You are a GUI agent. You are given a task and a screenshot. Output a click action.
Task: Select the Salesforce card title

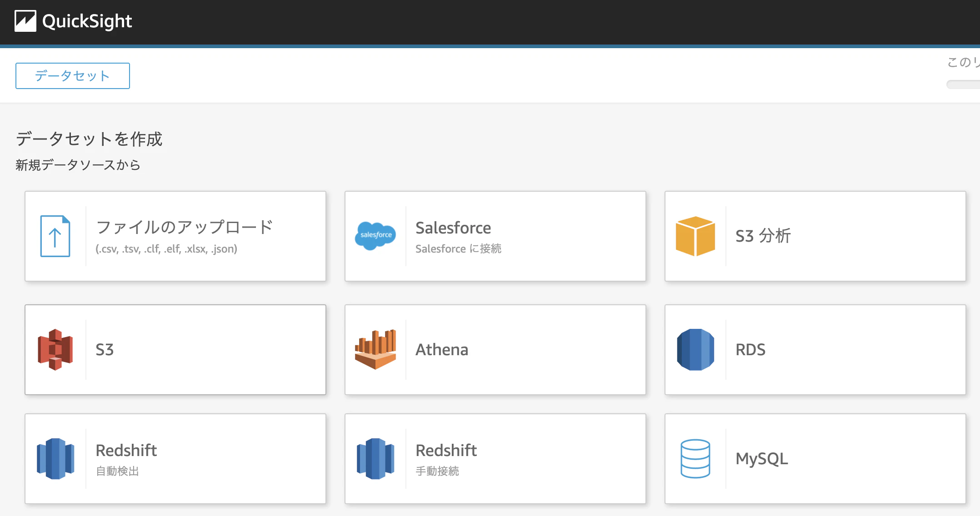(453, 228)
